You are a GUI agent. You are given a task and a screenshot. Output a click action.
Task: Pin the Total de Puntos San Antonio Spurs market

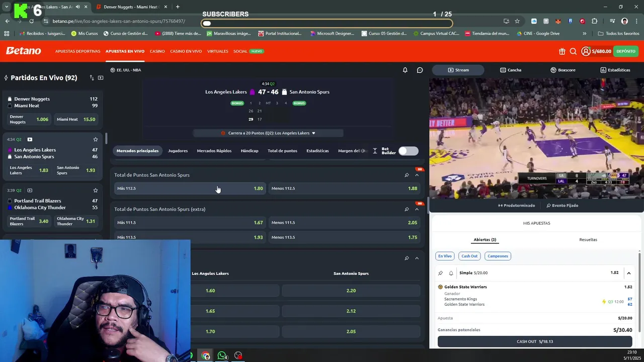tap(407, 175)
